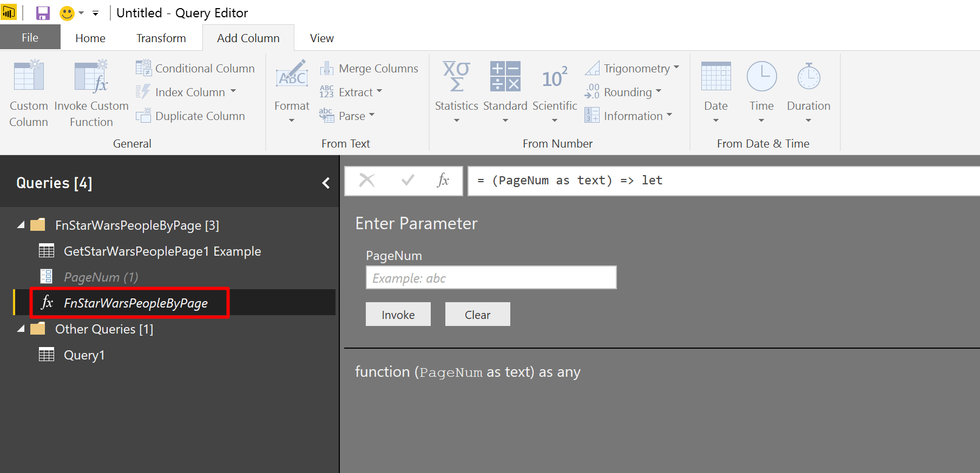980x473 pixels.
Task: Switch to the Home ribbon tab
Action: tap(90, 38)
